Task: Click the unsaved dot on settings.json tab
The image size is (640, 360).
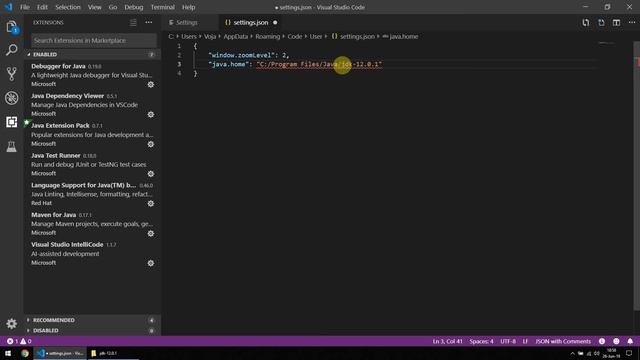Action: (x=275, y=22)
